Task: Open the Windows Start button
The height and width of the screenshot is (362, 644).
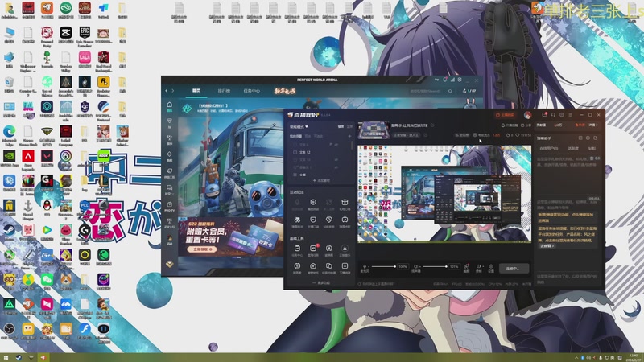Action: [x=6, y=357]
